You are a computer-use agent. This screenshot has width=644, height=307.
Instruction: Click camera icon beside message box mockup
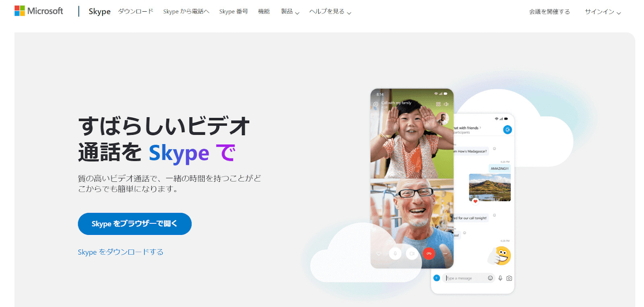(509, 278)
